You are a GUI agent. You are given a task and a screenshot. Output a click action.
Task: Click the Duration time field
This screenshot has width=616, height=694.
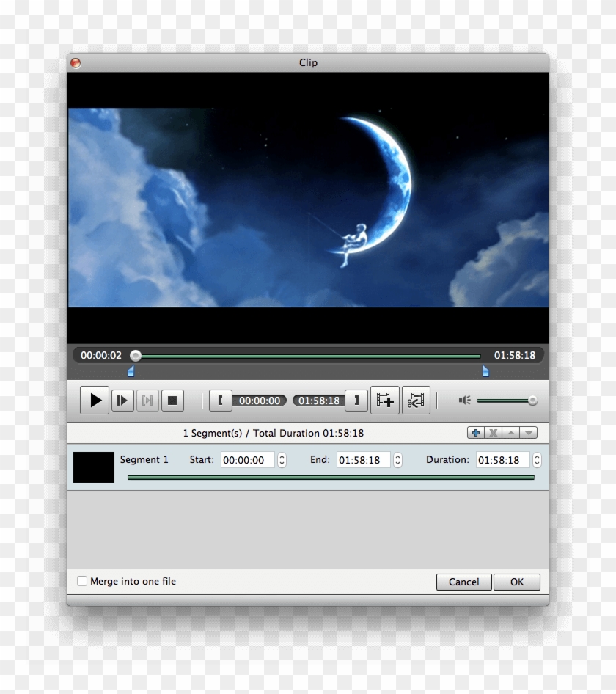(503, 460)
